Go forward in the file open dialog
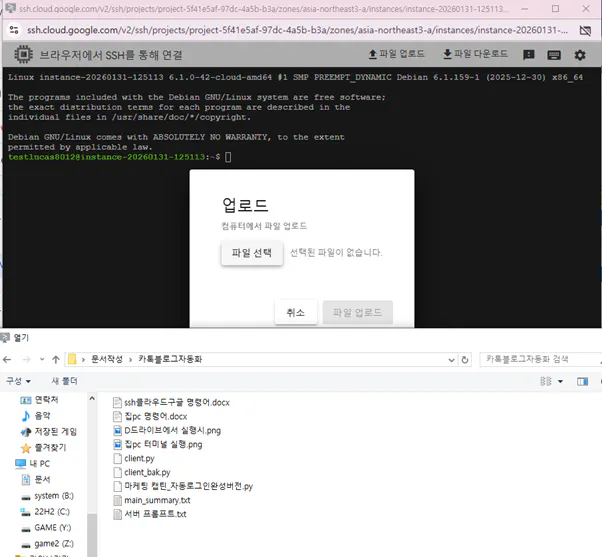 point(26,360)
